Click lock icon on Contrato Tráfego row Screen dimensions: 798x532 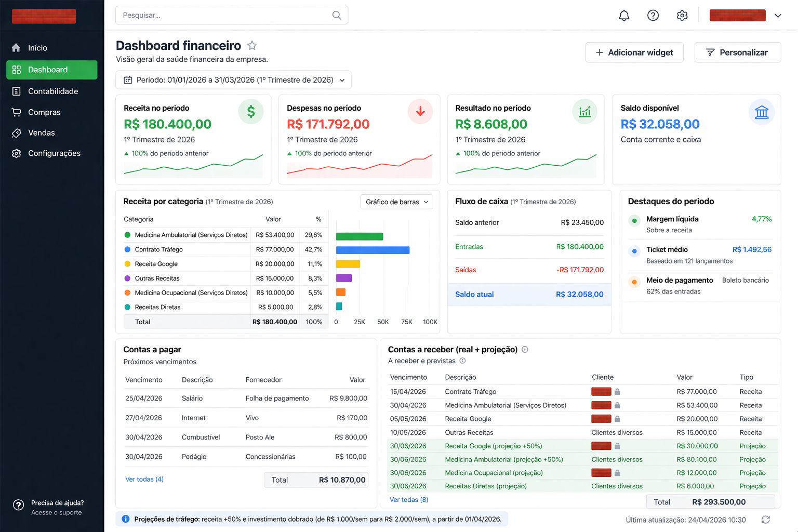pyautogui.click(x=617, y=392)
